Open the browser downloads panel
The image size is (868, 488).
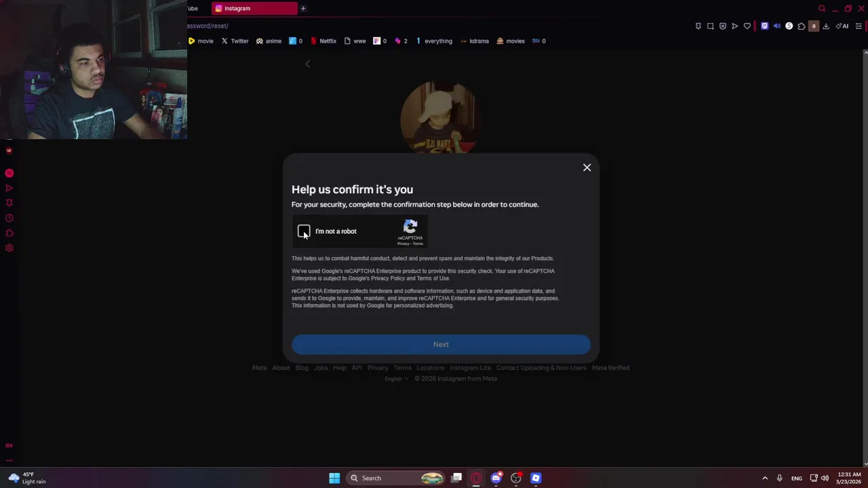click(x=825, y=26)
